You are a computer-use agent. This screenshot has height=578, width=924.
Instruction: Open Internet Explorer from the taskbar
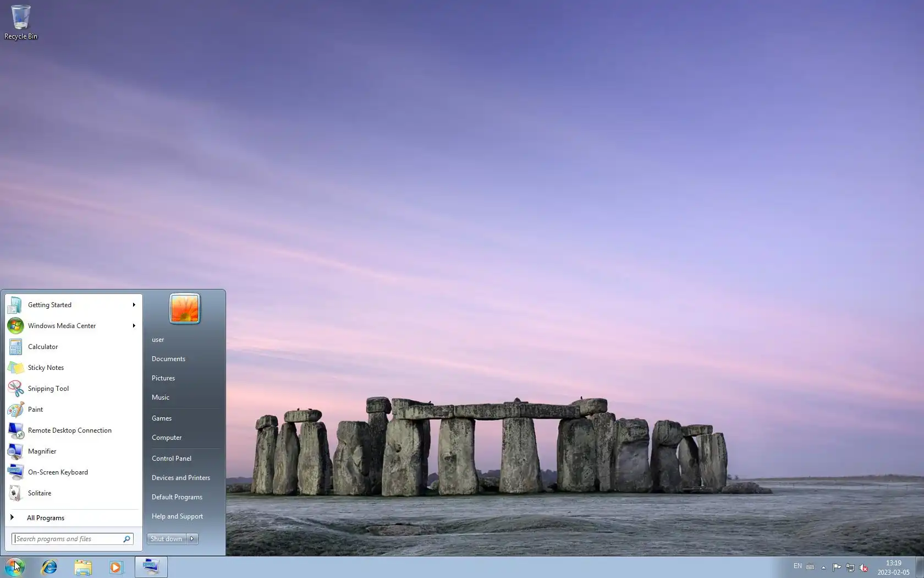(50, 567)
